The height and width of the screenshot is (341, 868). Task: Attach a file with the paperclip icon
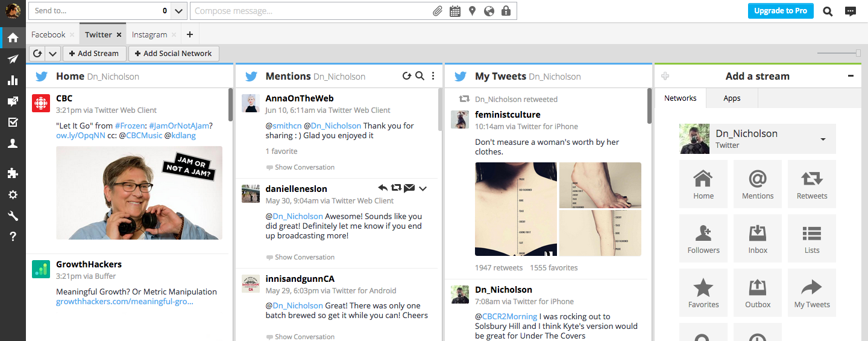pos(438,11)
